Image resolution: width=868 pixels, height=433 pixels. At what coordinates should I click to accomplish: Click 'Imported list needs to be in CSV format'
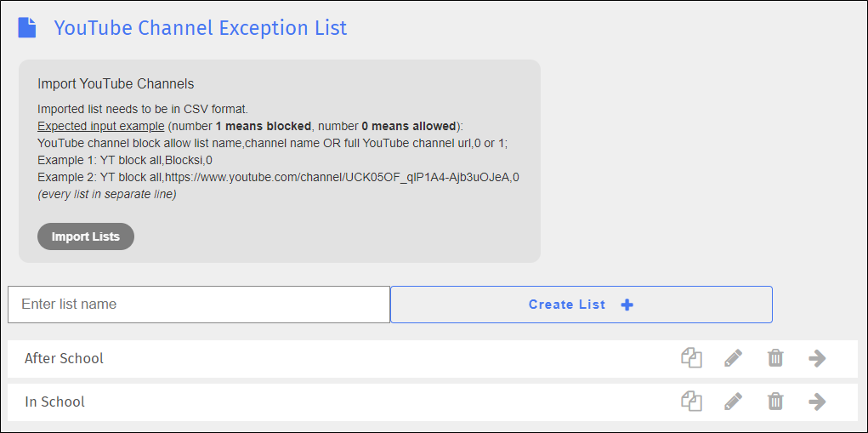[145, 109]
